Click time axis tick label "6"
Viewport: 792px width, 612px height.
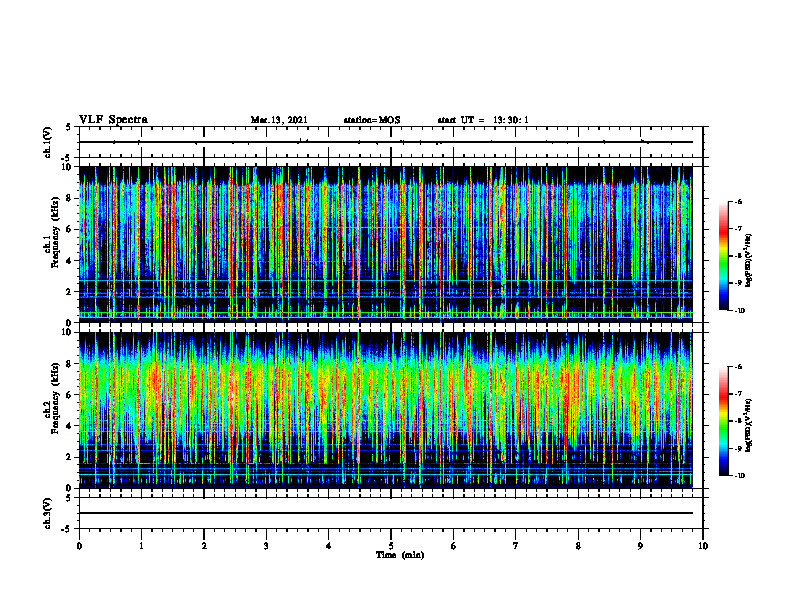click(453, 546)
